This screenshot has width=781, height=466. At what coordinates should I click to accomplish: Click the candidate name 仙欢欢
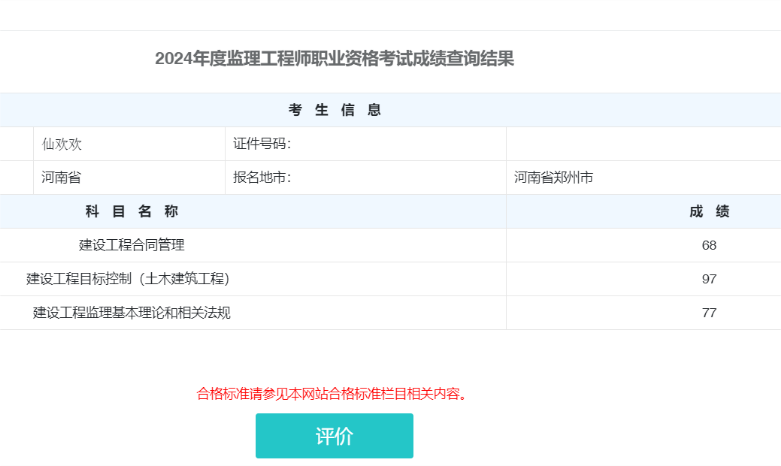(x=62, y=144)
